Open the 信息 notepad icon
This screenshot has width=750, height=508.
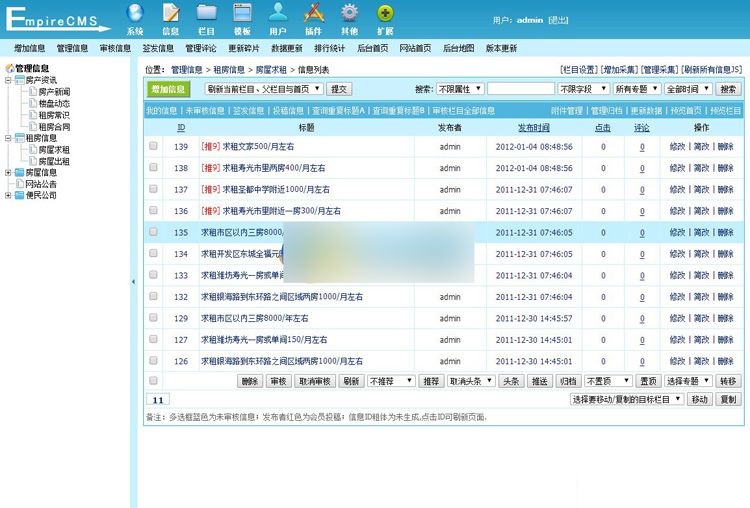171,13
